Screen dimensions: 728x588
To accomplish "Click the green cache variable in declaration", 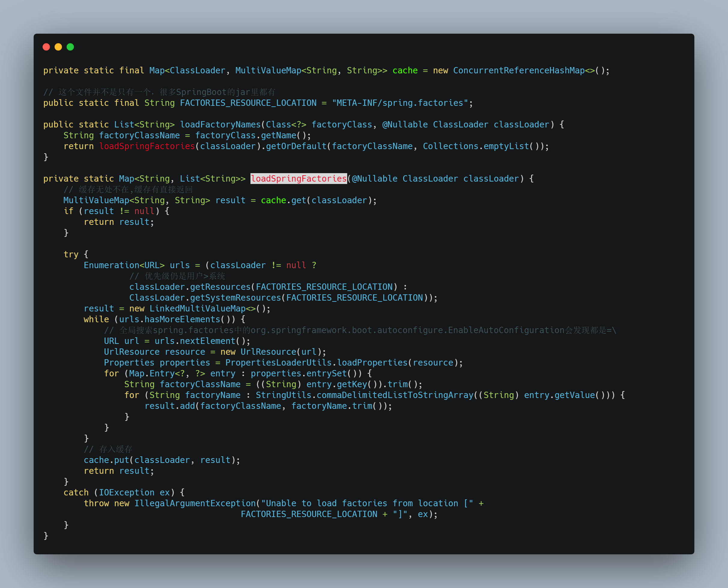I will point(405,70).
